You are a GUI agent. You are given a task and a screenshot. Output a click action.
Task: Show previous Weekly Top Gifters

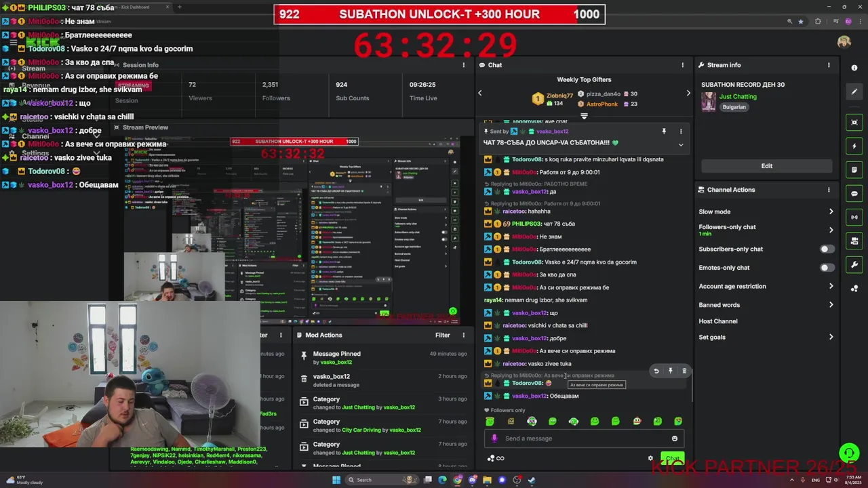tap(480, 94)
